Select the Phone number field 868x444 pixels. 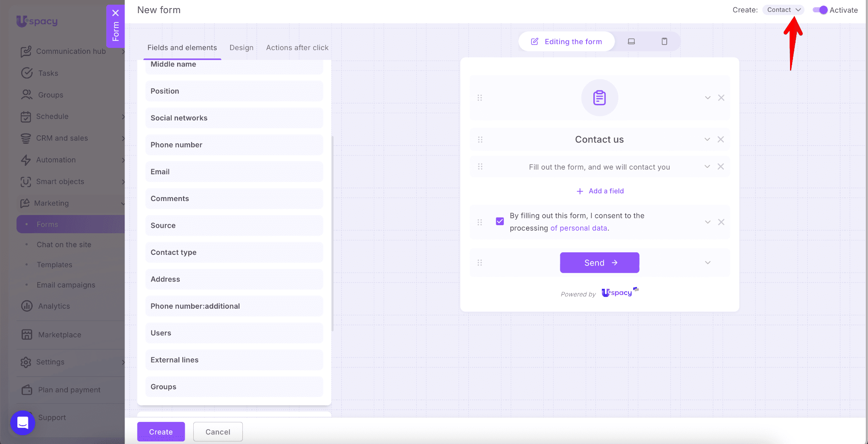tap(234, 145)
